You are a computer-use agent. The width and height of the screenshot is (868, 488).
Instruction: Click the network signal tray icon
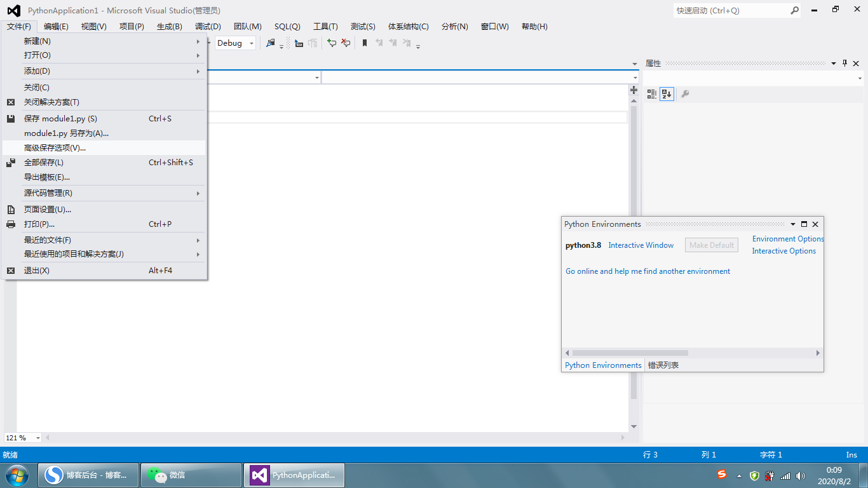(785, 475)
